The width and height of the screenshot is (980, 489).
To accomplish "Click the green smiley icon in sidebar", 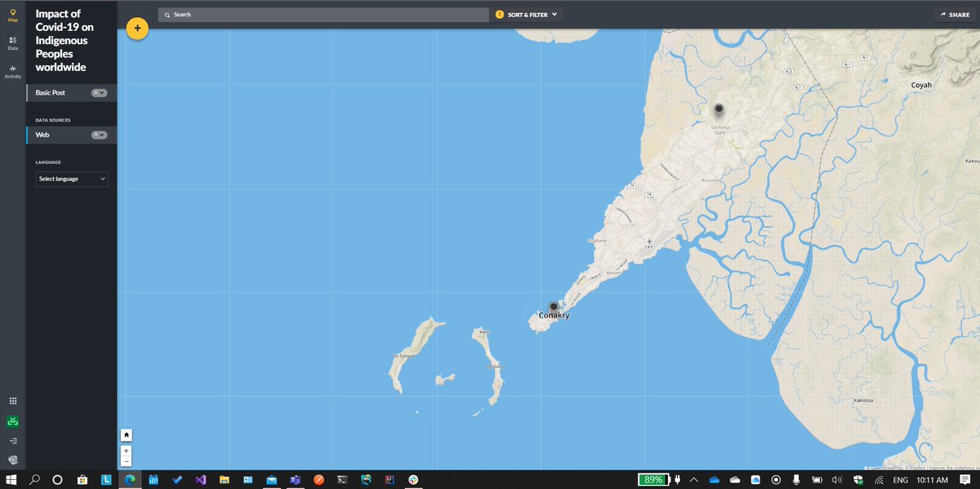I will pyautogui.click(x=12, y=422).
